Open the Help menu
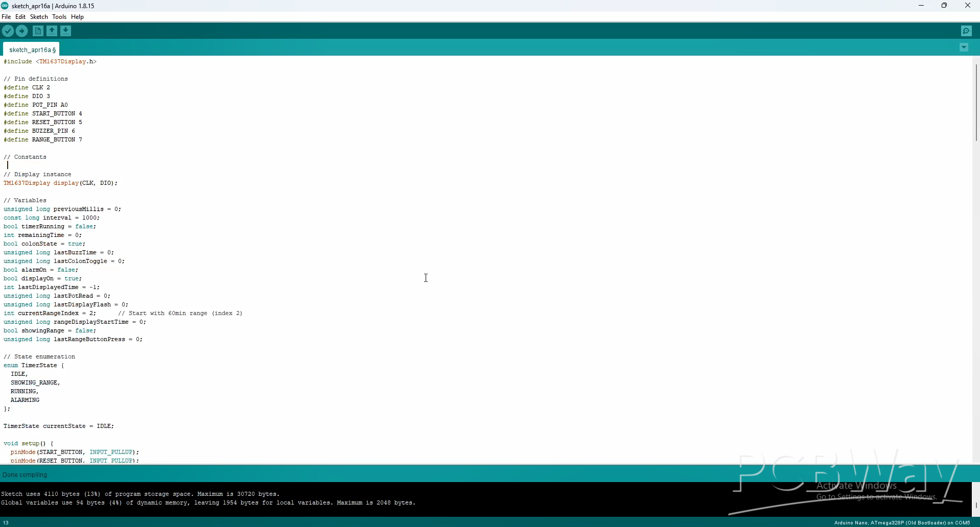The height and width of the screenshot is (527, 980). [78, 17]
